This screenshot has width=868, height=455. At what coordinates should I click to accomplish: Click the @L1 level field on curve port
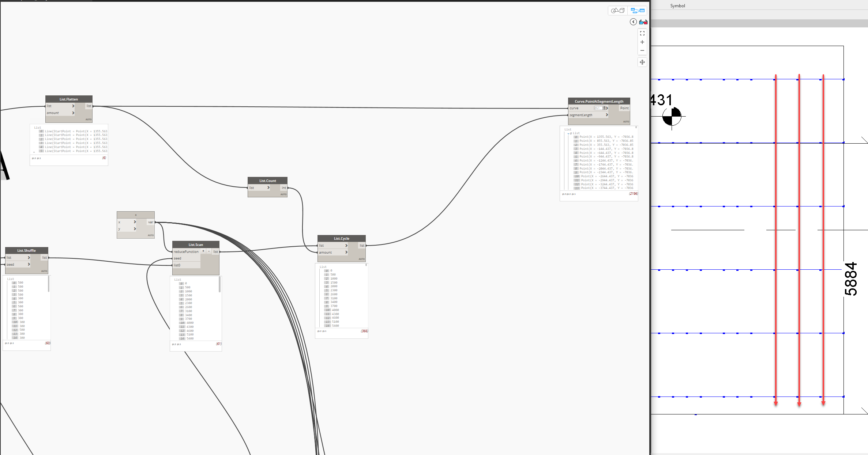598,108
